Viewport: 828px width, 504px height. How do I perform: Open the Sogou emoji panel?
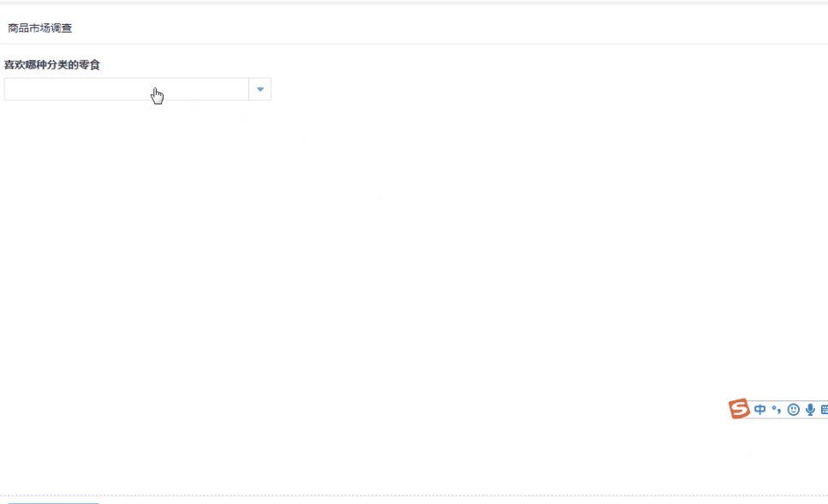(793, 410)
